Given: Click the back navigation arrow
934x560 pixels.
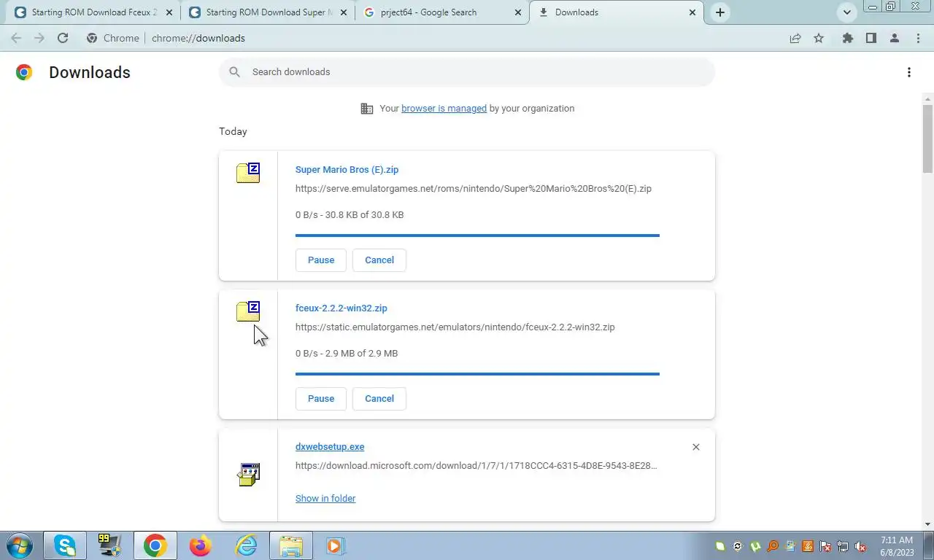Looking at the screenshot, I should (16, 38).
